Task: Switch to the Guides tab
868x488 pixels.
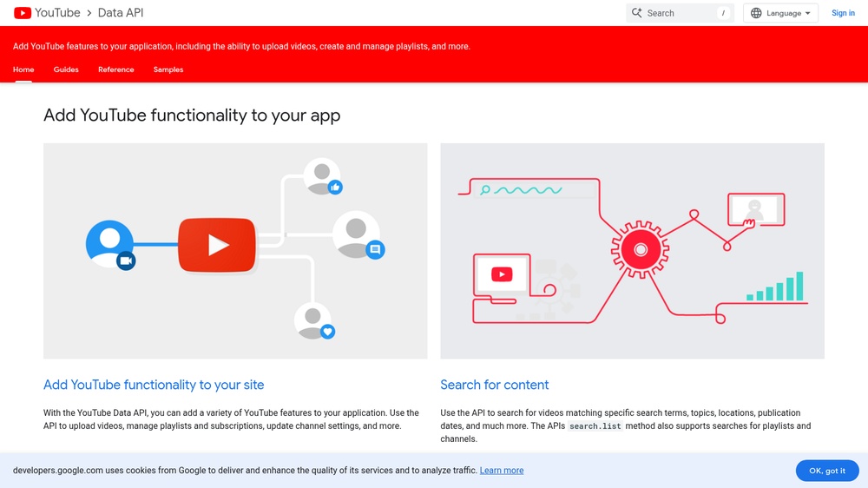Action: 66,69
